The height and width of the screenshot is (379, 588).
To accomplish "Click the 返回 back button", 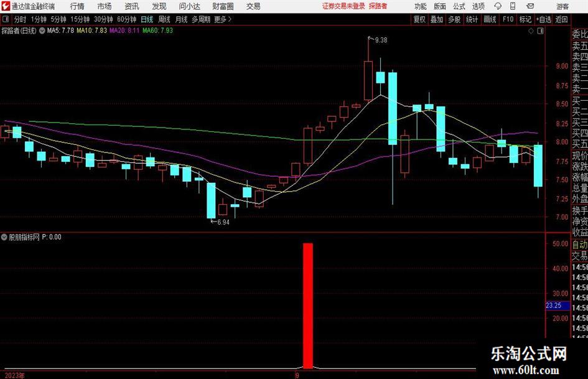I will pyautogui.click(x=561, y=19).
